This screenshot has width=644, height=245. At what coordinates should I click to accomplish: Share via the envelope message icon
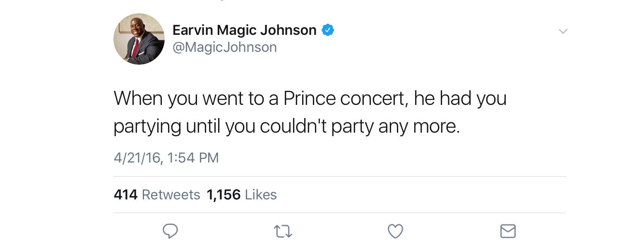click(508, 231)
